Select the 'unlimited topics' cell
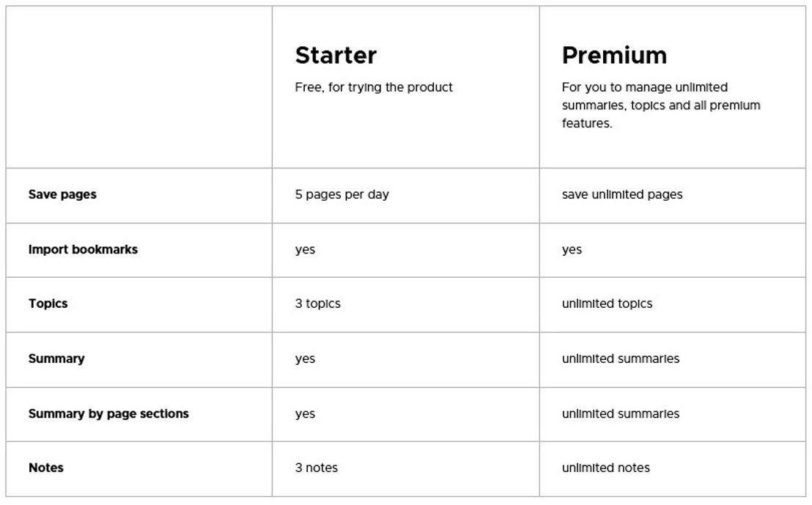 point(607,303)
